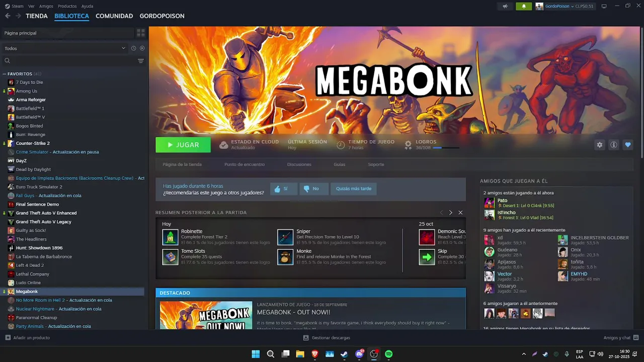
Task: Open collections grid view icon
Action: pyautogui.click(x=141, y=33)
